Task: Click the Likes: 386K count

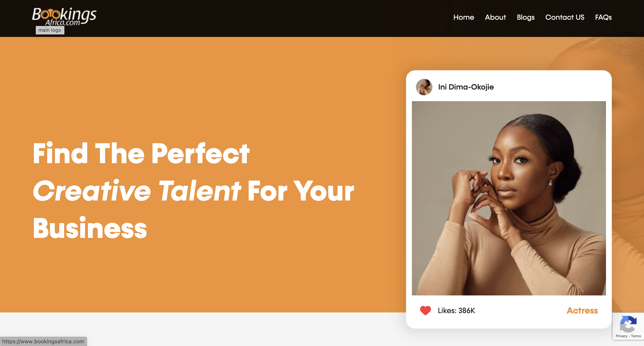Action: pyautogui.click(x=456, y=310)
